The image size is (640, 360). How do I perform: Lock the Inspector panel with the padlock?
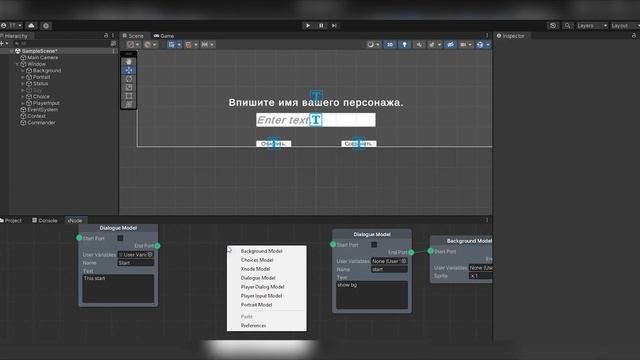click(x=634, y=36)
